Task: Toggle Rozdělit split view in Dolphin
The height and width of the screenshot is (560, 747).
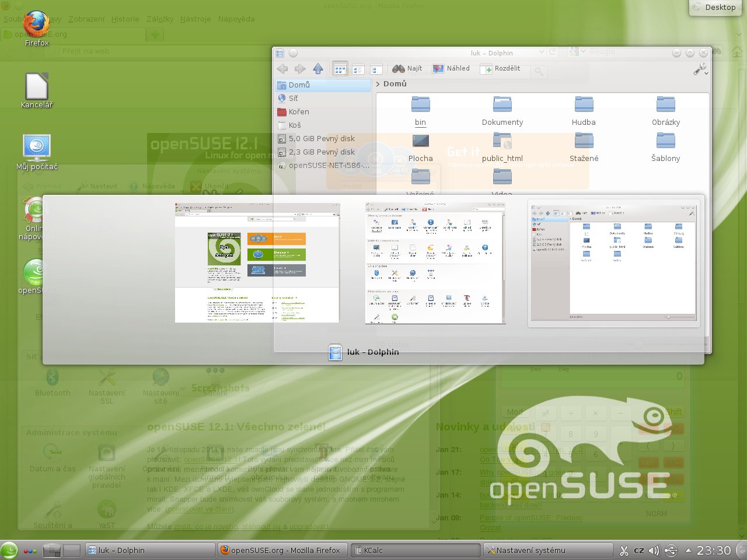Action: pos(500,68)
